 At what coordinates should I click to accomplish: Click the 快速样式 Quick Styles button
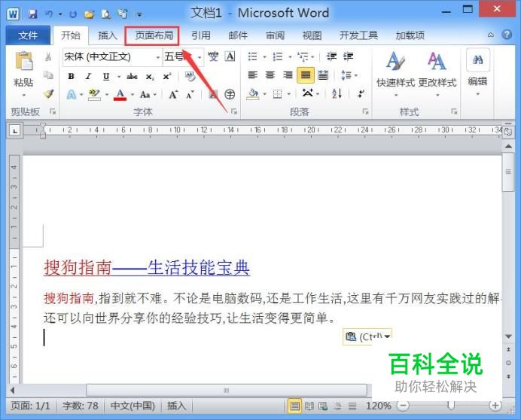point(395,75)
